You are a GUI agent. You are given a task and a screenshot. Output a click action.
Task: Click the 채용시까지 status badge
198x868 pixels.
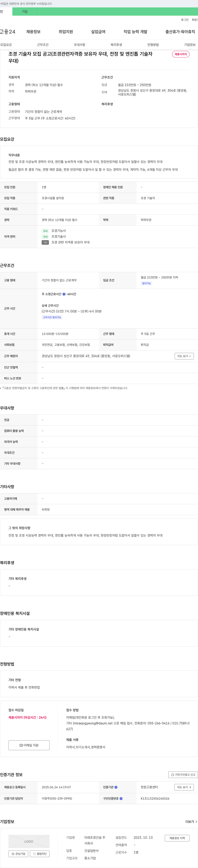tap(181, 54)
